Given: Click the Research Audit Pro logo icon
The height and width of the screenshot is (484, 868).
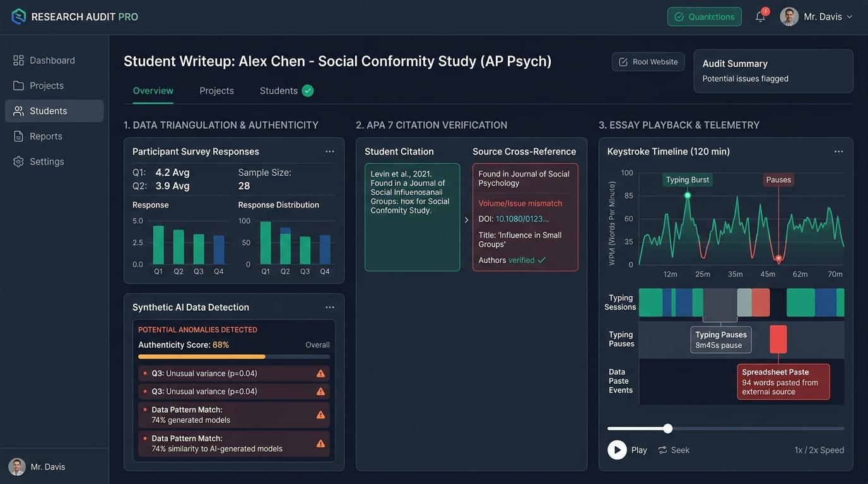Looking at the screenshot, I should (19, 16).
